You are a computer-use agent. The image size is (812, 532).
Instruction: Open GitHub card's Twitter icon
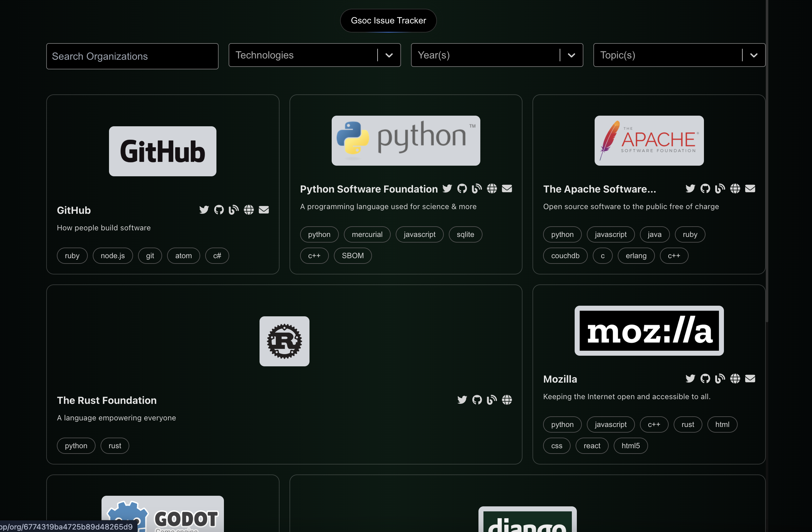(204, 210)
